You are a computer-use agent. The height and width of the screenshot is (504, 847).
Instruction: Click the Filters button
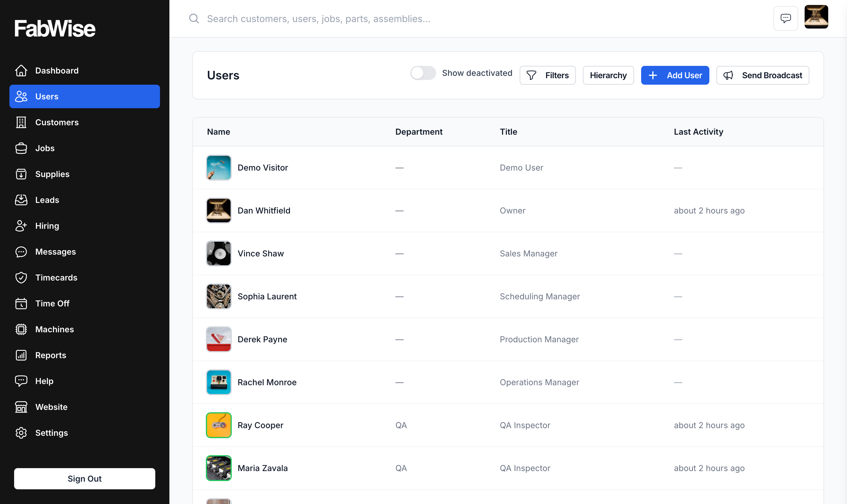pyautogui.click(x=547, y=75)
